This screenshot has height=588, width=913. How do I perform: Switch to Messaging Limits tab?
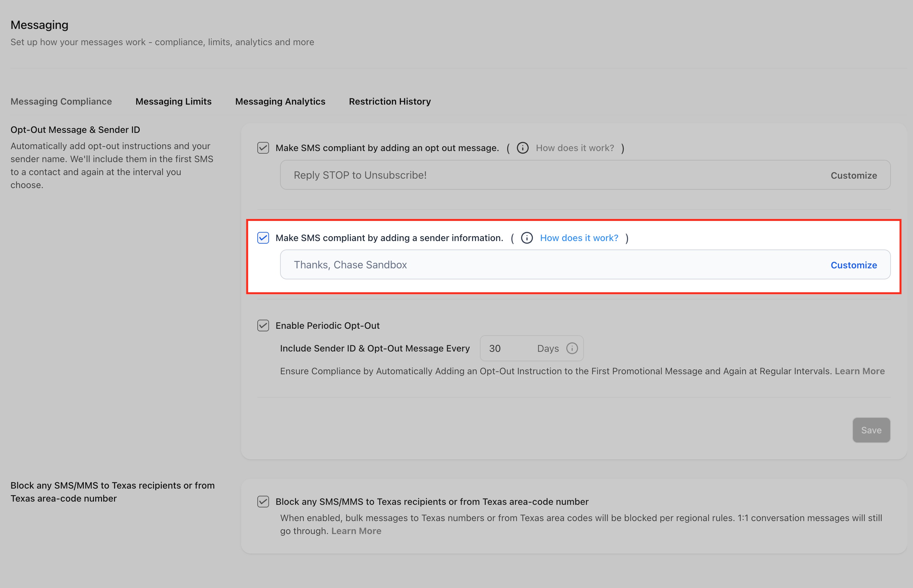tap(174, 101)
